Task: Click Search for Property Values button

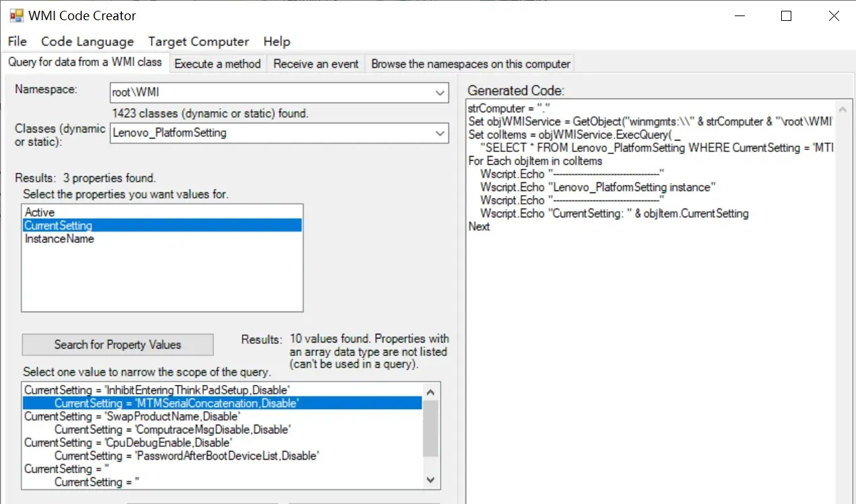Action: [118, 345]
